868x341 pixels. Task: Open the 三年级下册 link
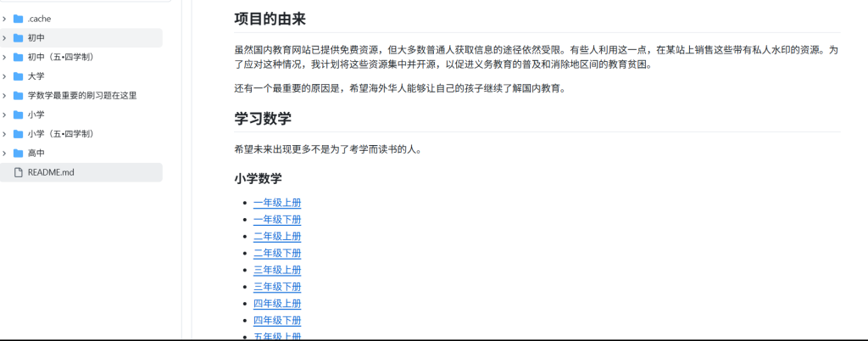pyautogui.click(x=277, y=288)
